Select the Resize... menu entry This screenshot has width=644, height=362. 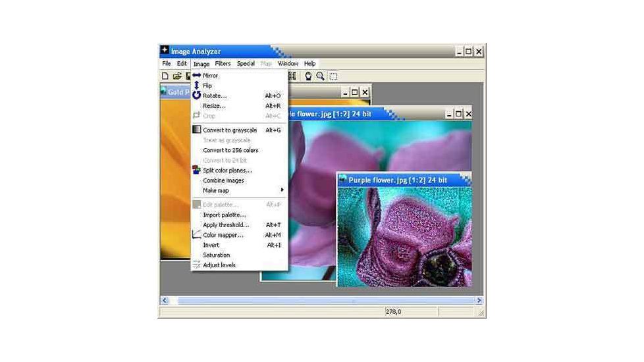point(239,106)
